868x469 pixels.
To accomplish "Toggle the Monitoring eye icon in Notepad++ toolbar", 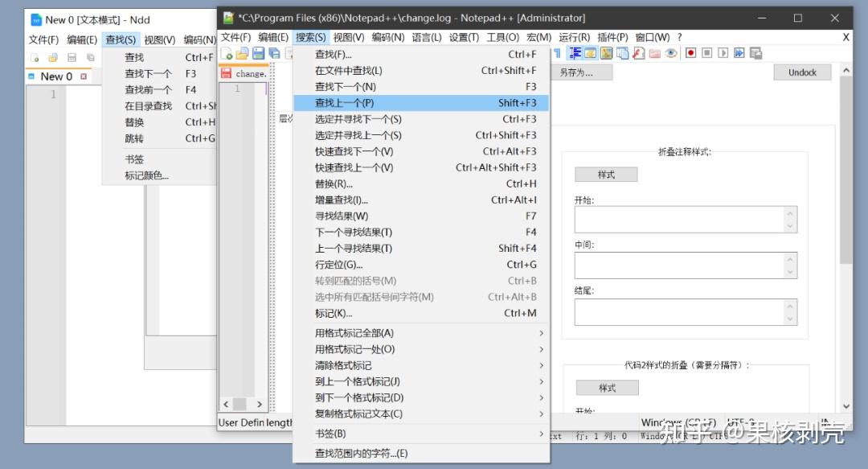I will point(671,53).
